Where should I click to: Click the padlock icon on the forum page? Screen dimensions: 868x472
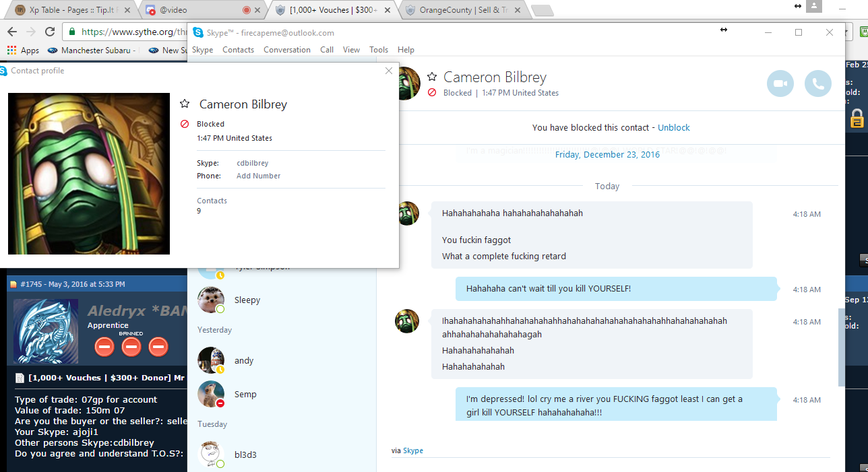click(857, 119)
